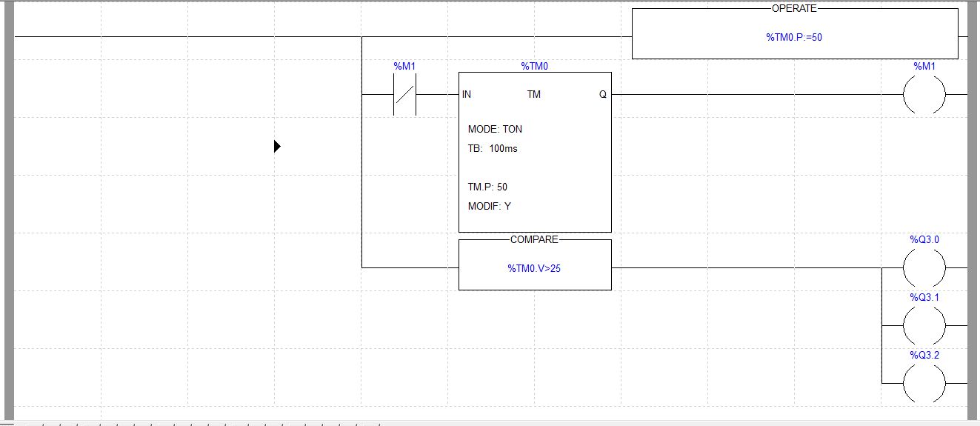This screenshot has width=980, height=426.
Task: Click the OPERATE block title
Action: pyautogui.click(x=794, y=8)
